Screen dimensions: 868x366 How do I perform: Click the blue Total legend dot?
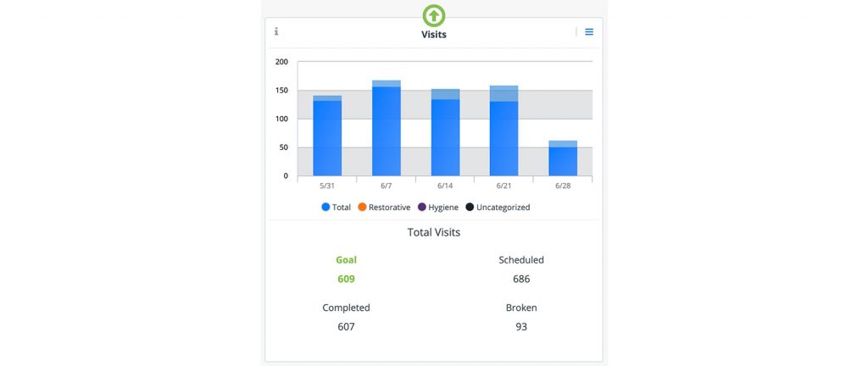[326, 207]
